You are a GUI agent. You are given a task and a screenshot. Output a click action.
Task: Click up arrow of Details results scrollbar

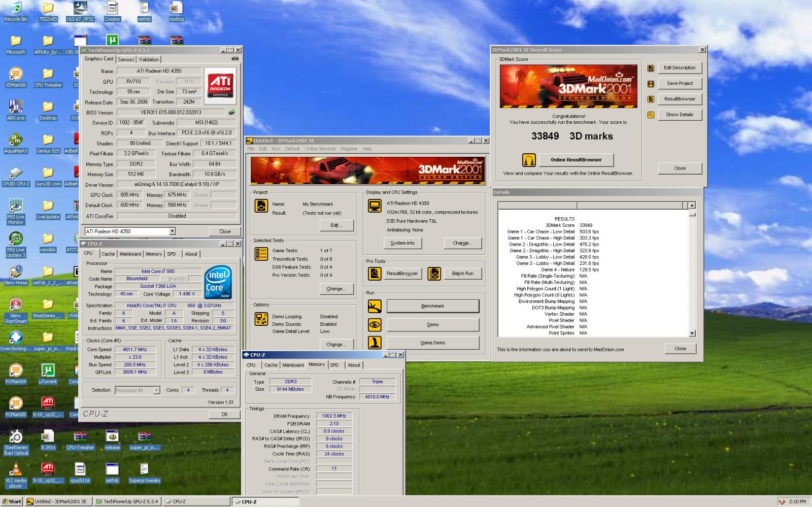coord(692,205)
